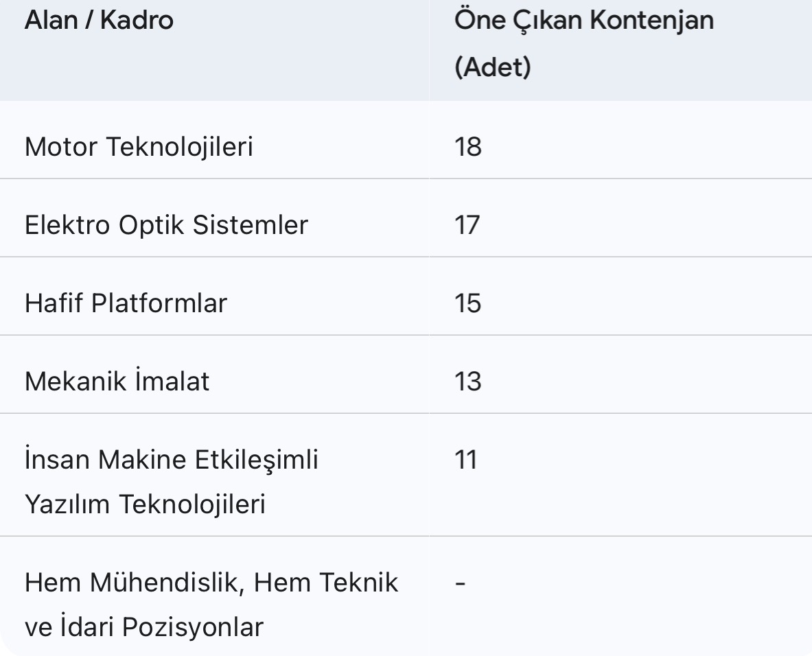This screenshot has width=812, height=656.
Task: Select the quota value 15
Action: point(467,303)
